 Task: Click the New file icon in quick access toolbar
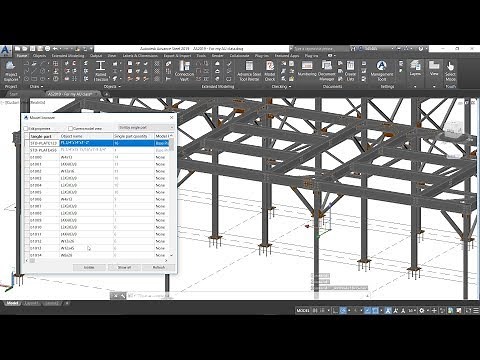18,49
